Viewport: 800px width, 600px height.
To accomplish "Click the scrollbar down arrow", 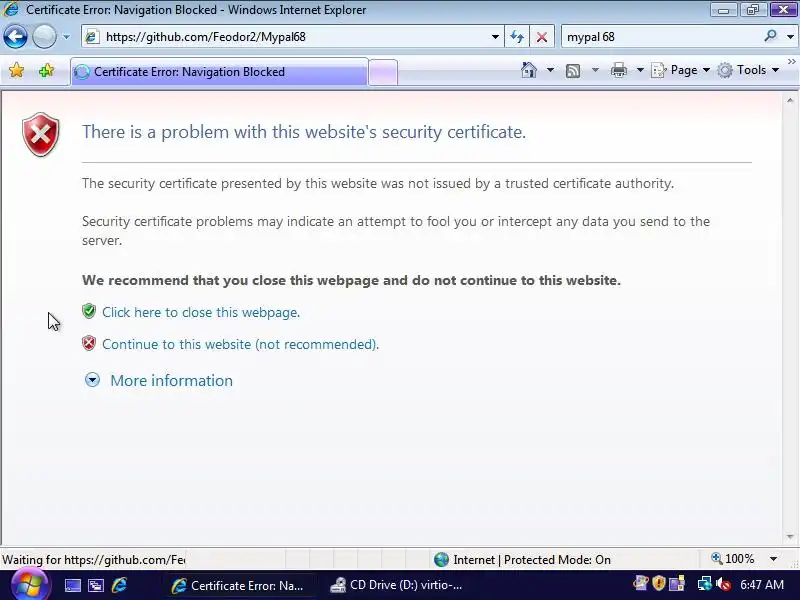I will click(x=790, y=537).
